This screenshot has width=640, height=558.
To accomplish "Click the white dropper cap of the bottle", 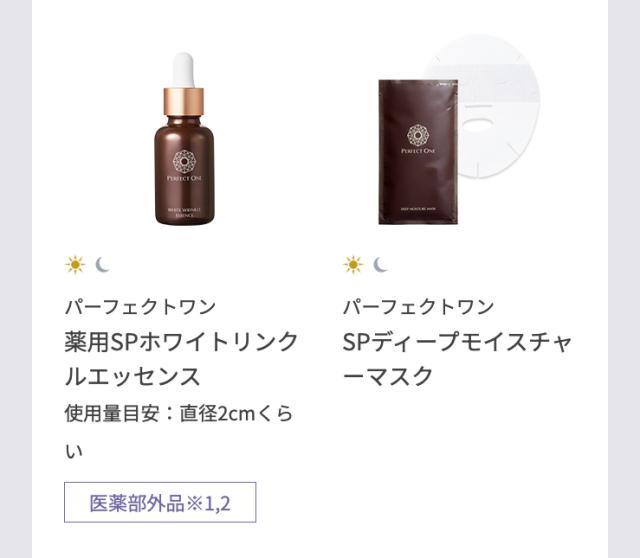I will tap(183, 70).
